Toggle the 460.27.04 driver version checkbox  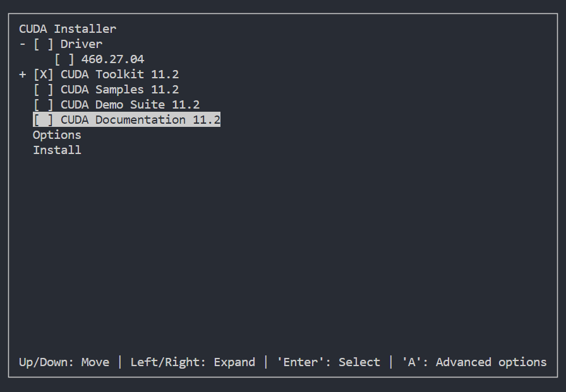(64, 59)
